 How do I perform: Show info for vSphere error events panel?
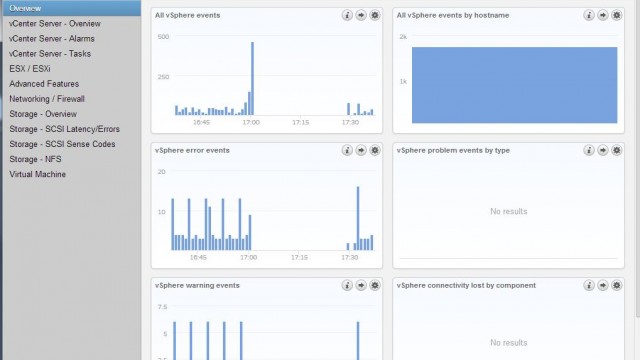point(347,150)
